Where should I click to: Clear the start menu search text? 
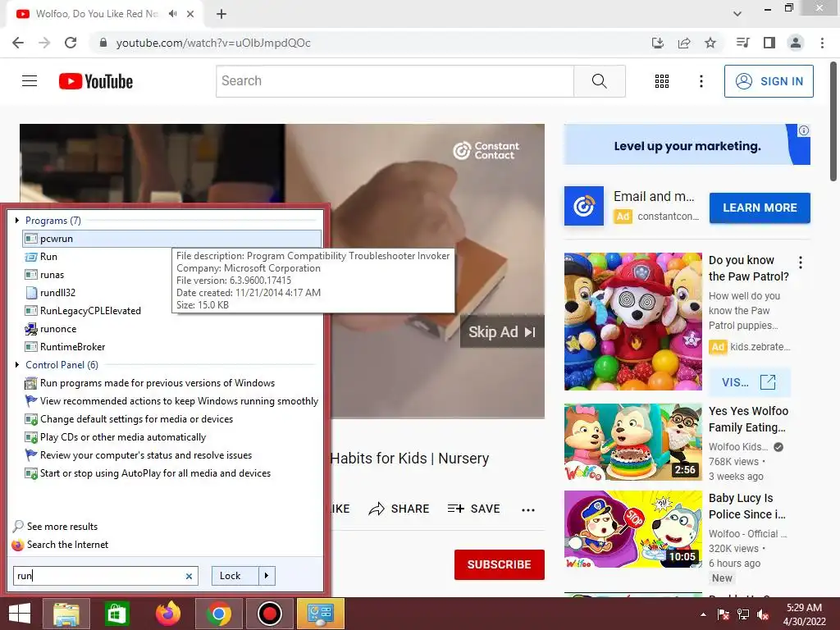(x=189, y=576)
